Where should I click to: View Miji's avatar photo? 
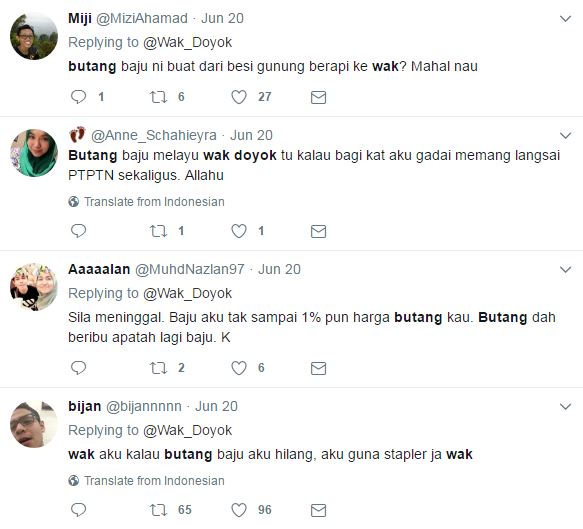click(x=34, y=36)
